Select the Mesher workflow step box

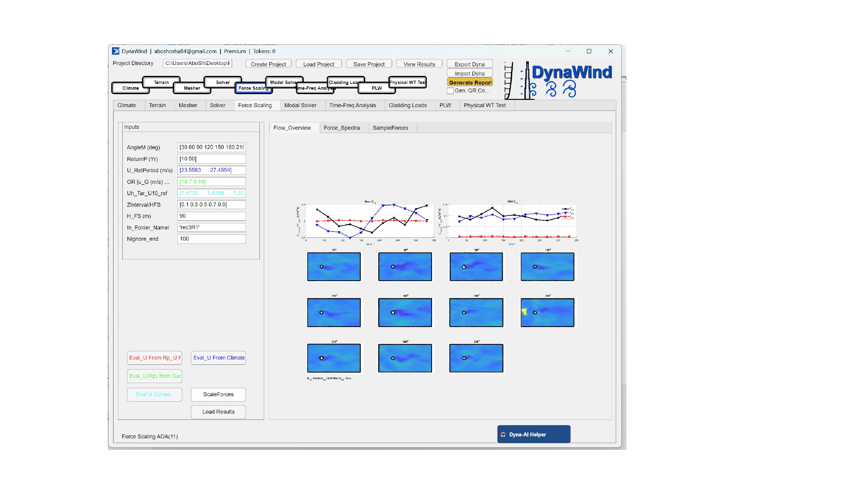192,88
